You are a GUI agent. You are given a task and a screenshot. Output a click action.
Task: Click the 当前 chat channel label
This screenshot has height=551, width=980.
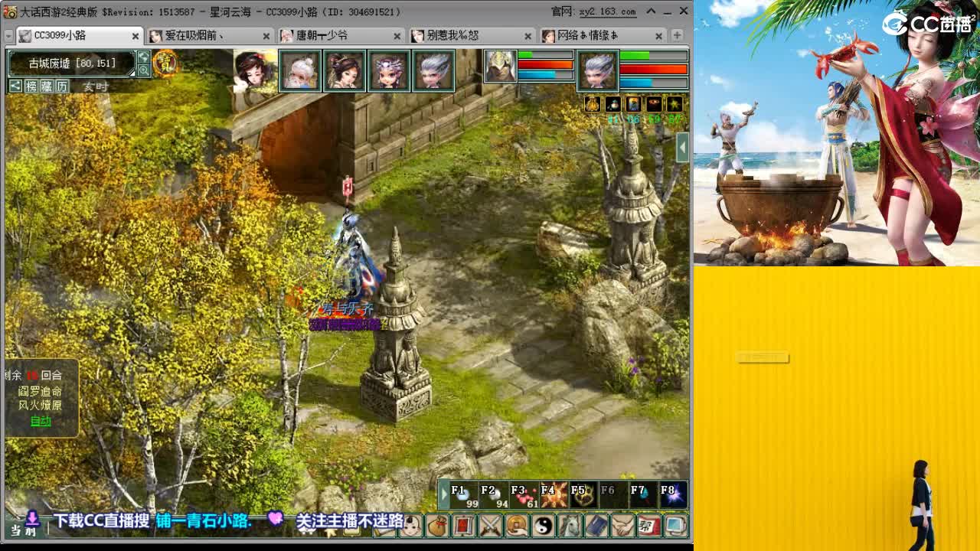24,530
